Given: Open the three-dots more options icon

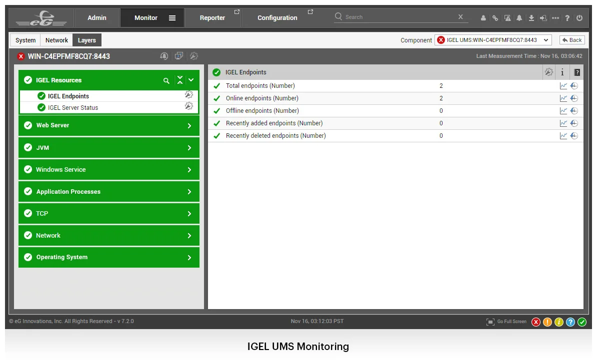Looking at the screenshot, I should pos(555,18).
